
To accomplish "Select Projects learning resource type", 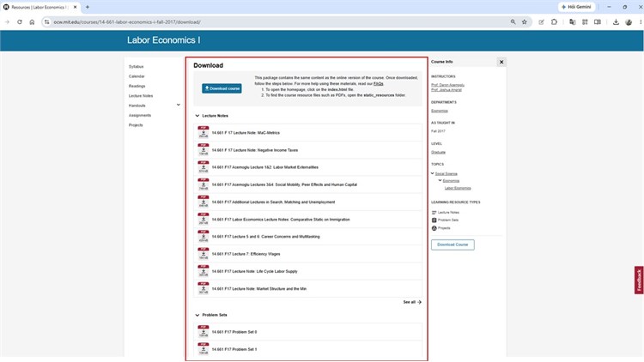I will (x=440, y=228).
